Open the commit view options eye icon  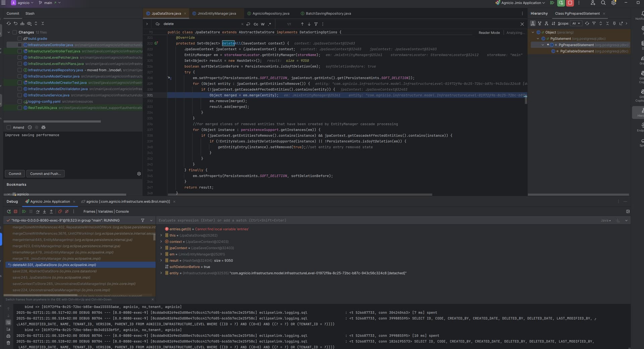point(29,23)
